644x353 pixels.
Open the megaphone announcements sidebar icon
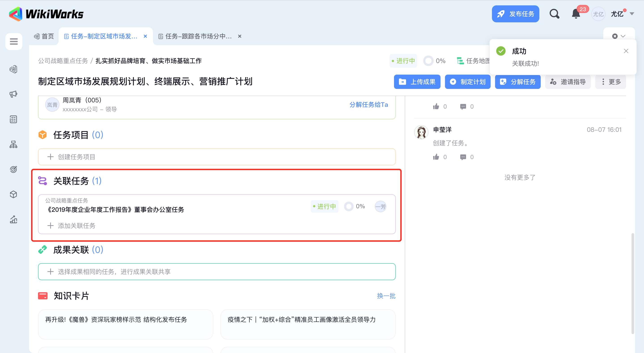pyautogui.click(x=13, y=94)
